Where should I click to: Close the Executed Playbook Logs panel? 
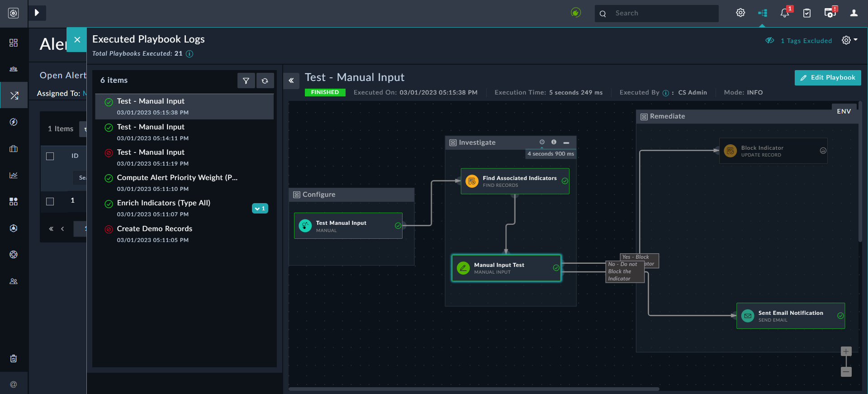[x=77, y=40]
